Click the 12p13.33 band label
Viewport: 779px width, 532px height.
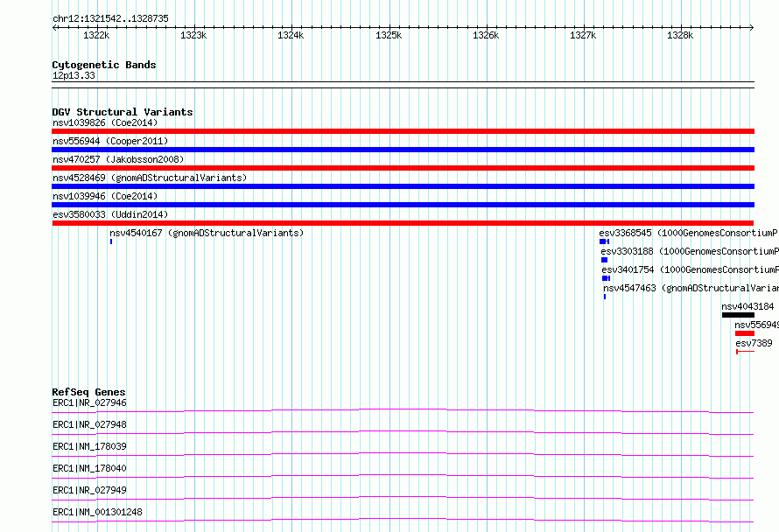coord(74,75)
